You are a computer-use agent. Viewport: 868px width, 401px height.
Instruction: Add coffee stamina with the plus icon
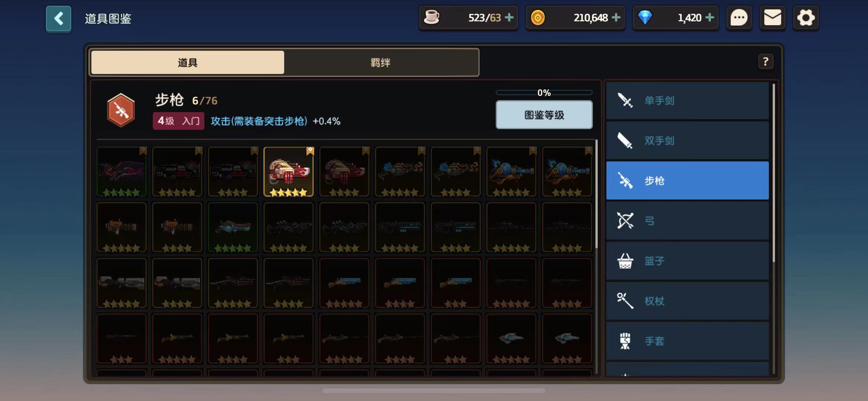coord(509,17)
